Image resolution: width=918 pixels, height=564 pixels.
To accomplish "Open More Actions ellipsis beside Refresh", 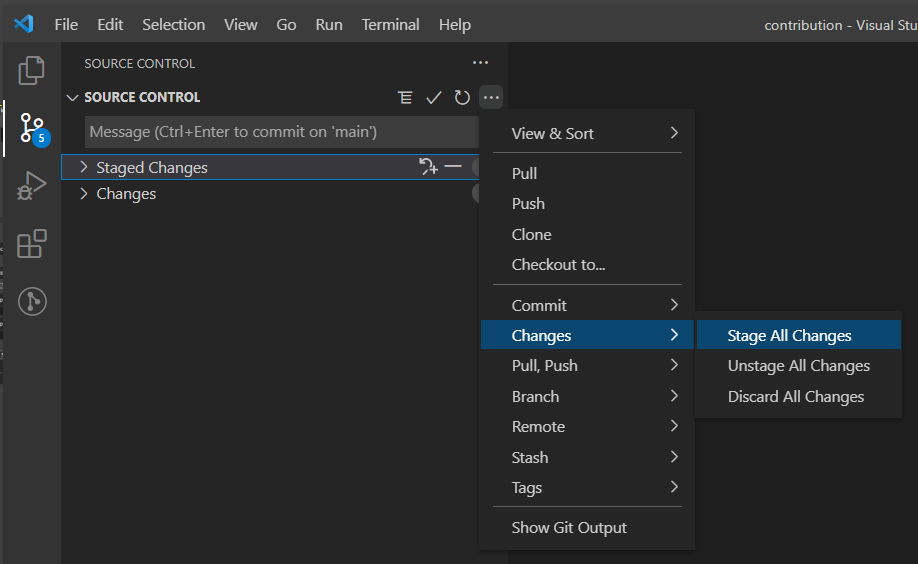I will (x=491, y=97).
